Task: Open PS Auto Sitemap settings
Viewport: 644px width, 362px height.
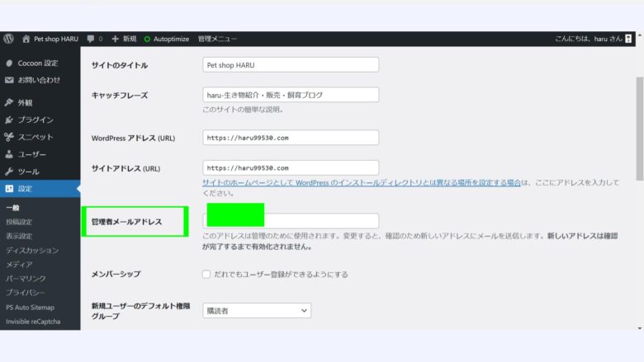Action: tap(30, 307)
